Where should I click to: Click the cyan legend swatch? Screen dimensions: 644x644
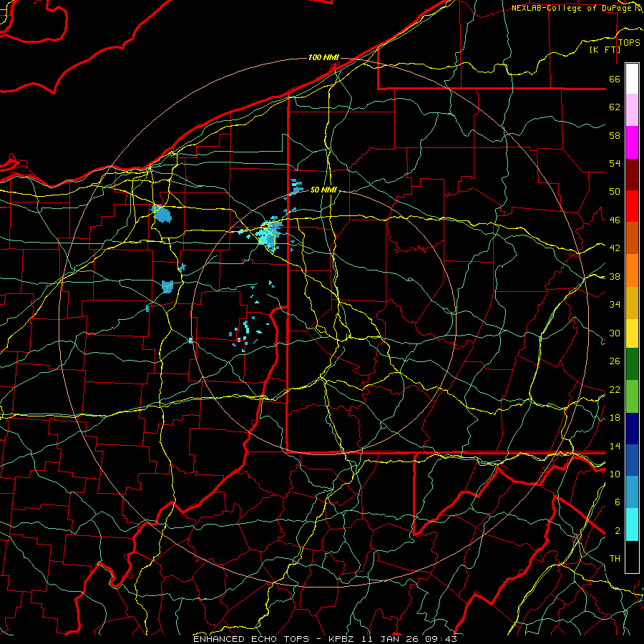pos(632,525)
